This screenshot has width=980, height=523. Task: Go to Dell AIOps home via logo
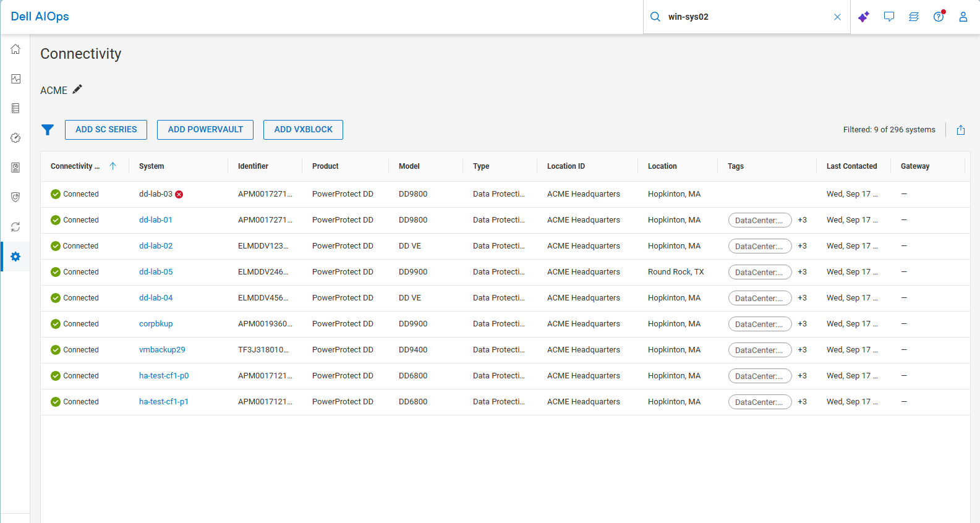[x=40, y=17]
